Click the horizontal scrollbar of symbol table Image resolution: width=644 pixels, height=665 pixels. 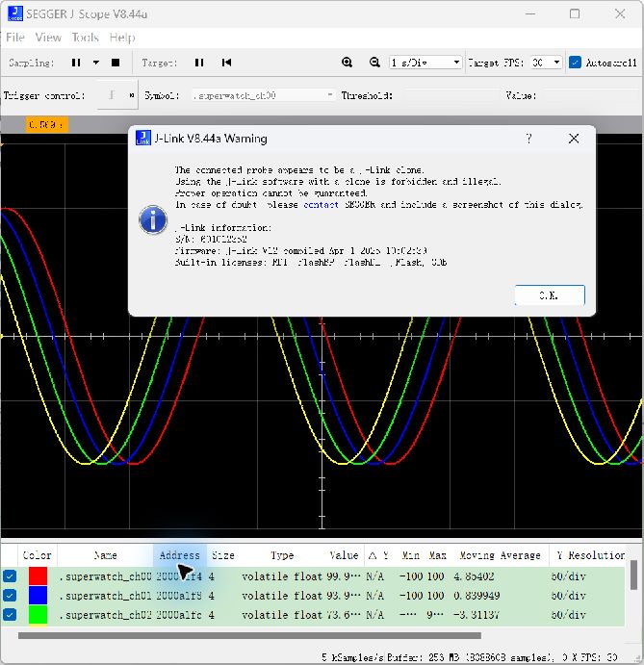coord(249,635)
